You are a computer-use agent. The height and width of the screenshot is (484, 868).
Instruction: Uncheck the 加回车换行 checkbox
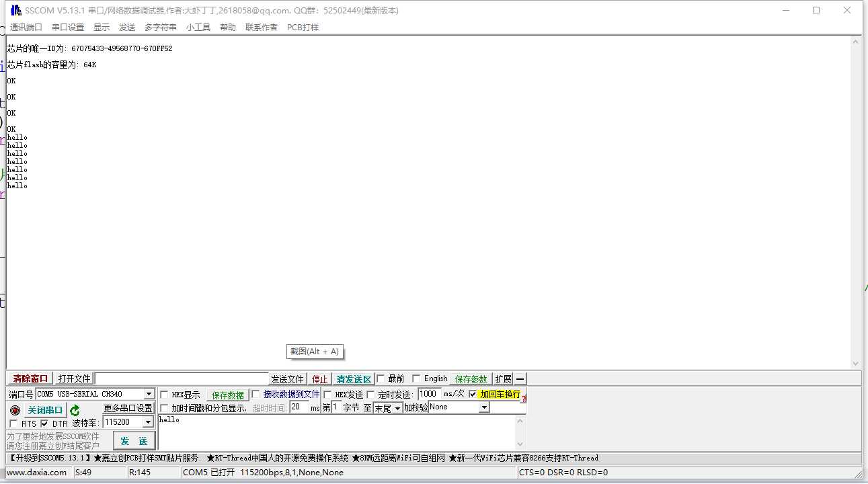tap(473, 394)
